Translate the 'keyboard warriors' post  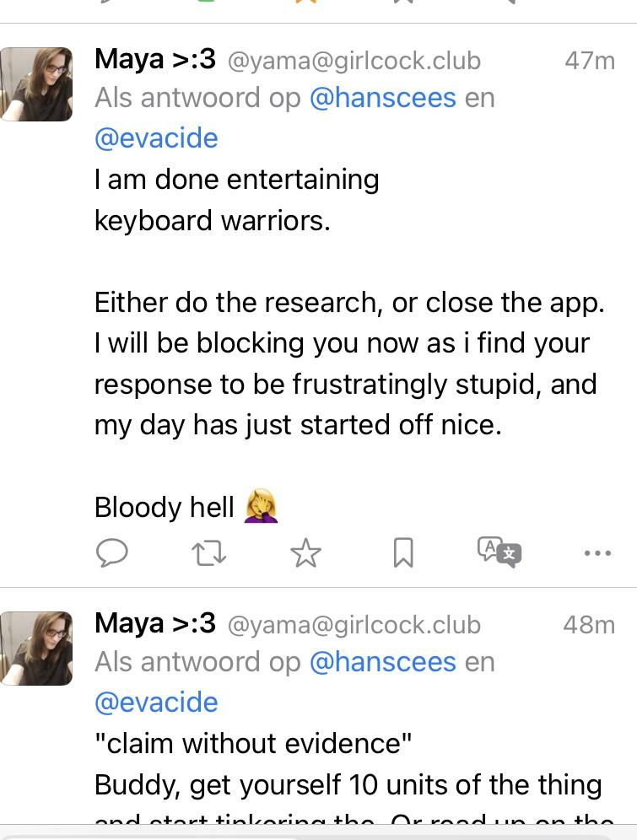click(x=499, y=552)
